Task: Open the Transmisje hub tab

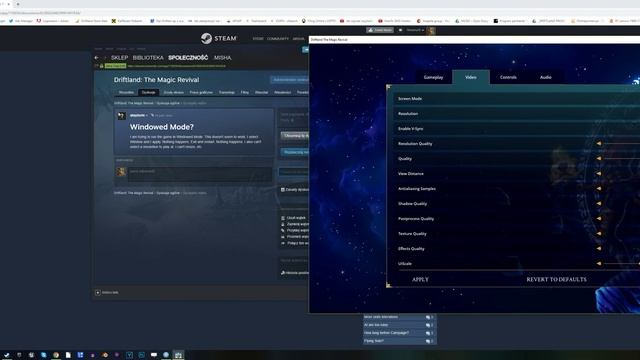Action: (227, 92)
